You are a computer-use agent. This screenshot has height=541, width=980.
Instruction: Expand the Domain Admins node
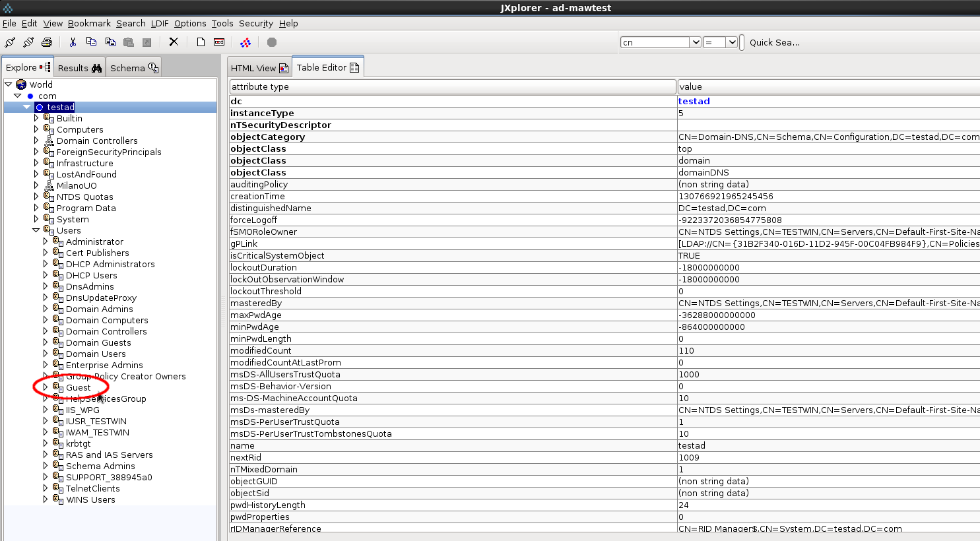pyautogui.click(x=46, y=309)
